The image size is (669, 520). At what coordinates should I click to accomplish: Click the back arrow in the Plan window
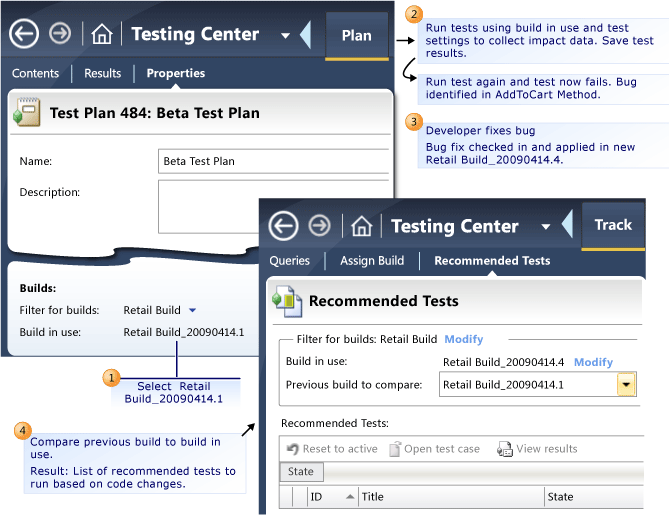(x=24, y=34)
